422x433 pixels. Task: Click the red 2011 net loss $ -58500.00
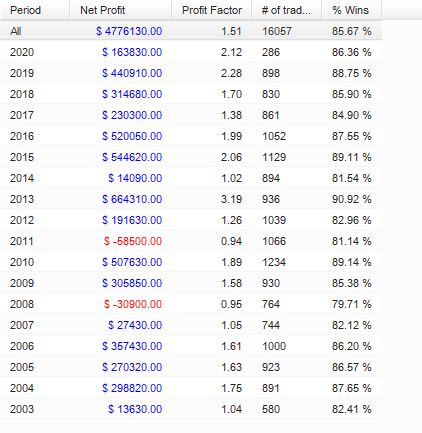(133, 241)
